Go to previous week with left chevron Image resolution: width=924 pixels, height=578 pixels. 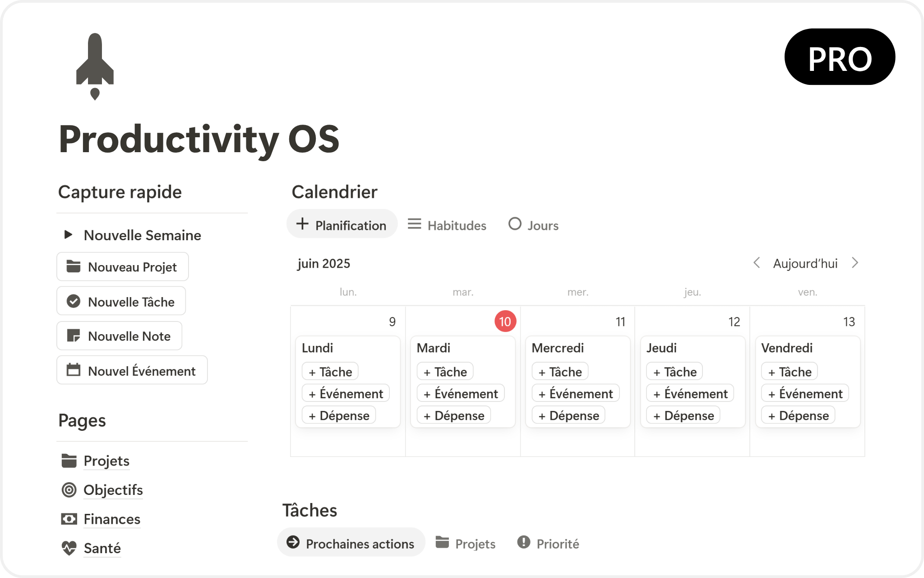(757, 263)
